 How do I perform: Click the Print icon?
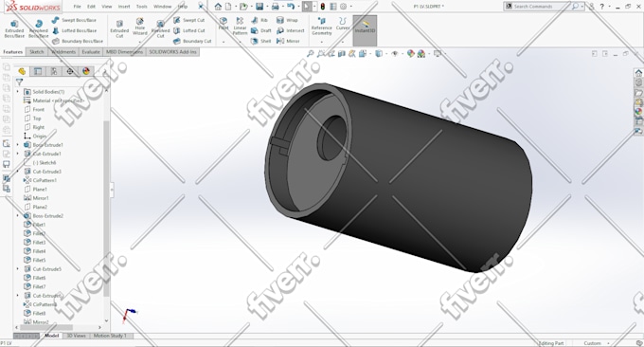[276, 7]
